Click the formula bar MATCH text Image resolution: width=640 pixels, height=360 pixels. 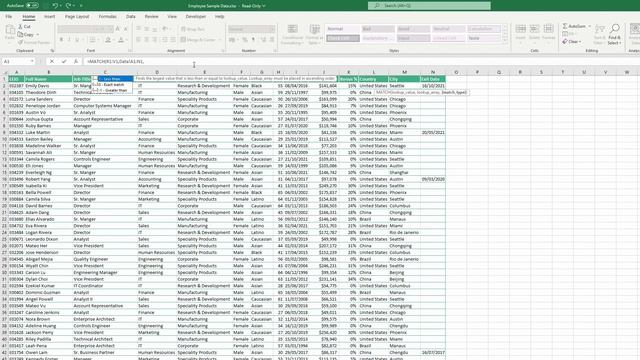[116, 62]
